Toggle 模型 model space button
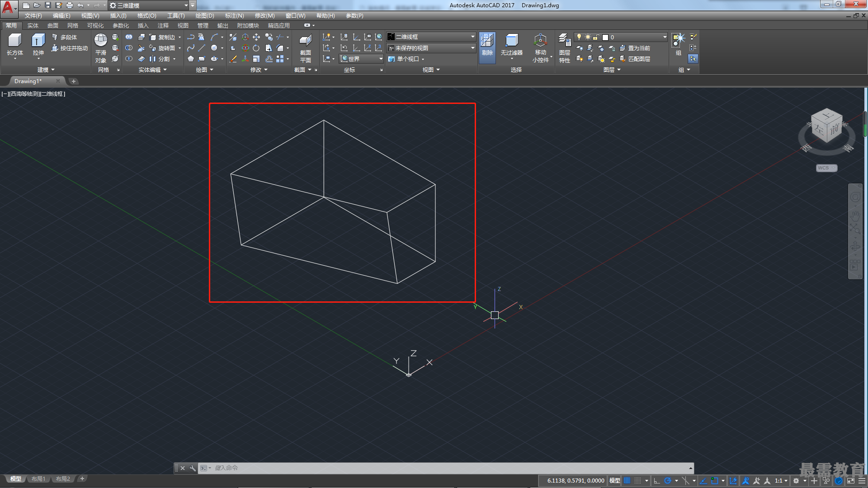868x488 pixels. (x=614, y=481)
